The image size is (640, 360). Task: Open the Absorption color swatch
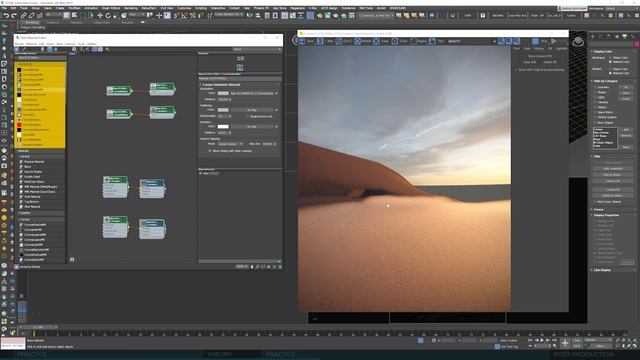[x=223, y=93]
